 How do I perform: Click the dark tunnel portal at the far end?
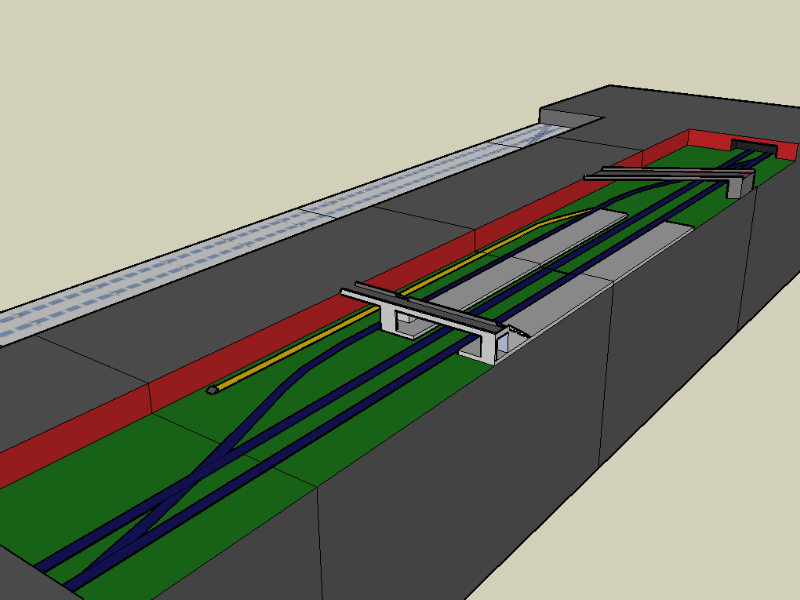tap(754, 146)
